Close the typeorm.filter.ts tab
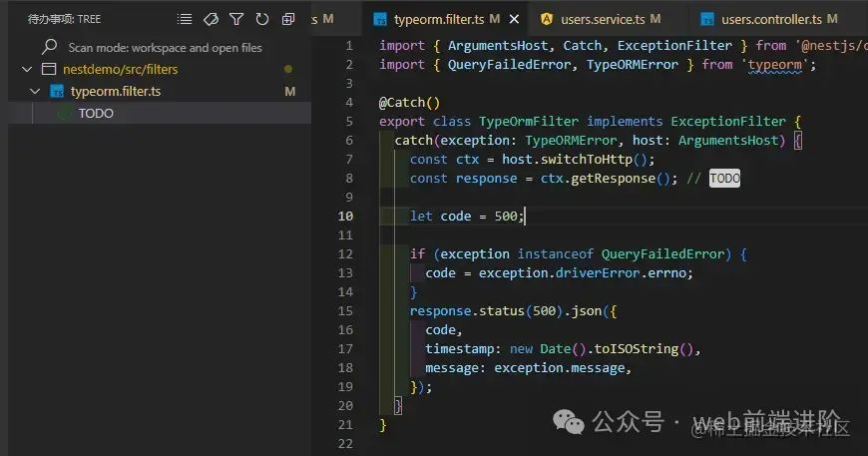868x456 pixels. coord(514,19)
